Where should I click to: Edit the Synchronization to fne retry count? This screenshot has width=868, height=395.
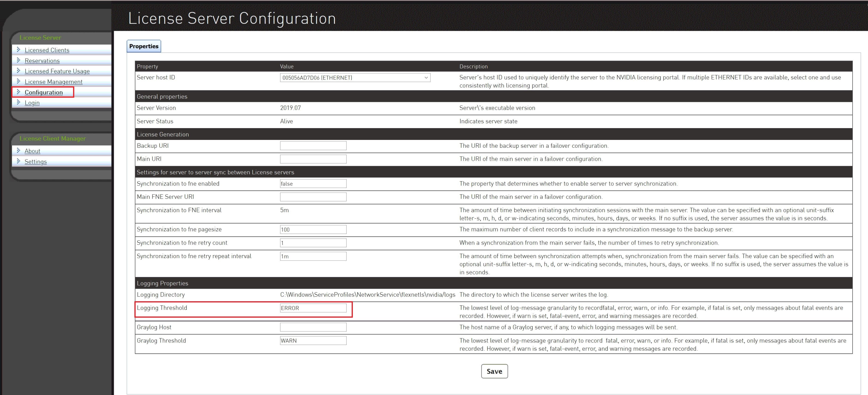pos(313,242)
